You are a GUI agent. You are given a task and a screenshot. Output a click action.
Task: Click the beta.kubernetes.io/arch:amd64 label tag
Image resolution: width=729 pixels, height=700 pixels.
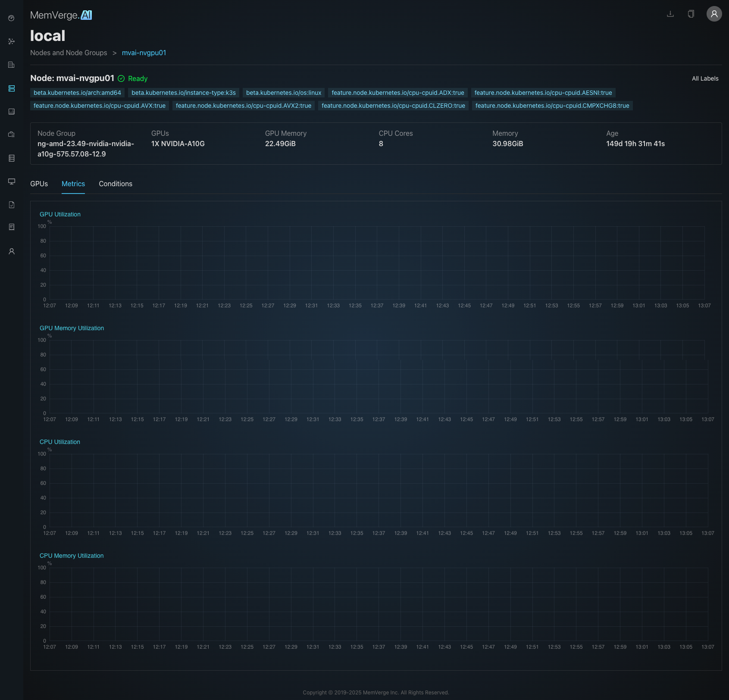coord(77,93)
